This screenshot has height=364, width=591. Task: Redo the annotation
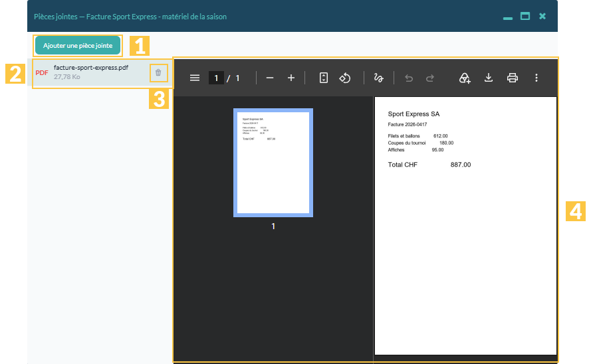[430, 78]
